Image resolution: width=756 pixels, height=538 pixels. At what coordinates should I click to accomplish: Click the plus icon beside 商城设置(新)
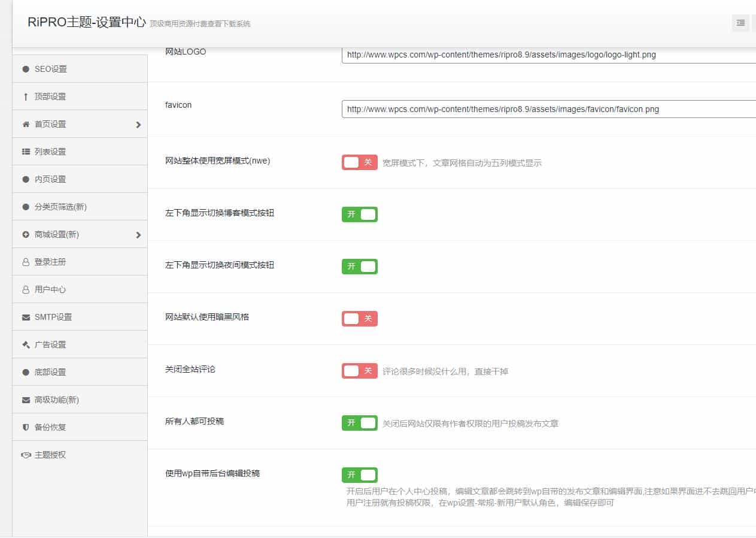(x=26, y=234)
